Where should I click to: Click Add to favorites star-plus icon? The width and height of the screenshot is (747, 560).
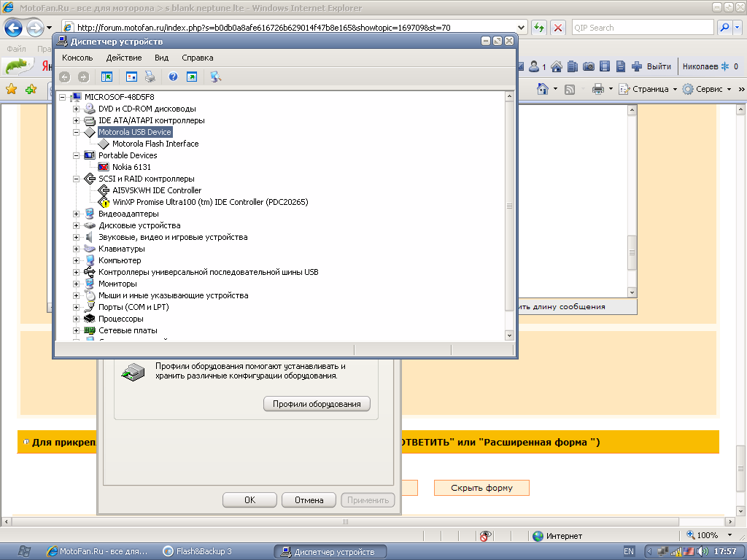31,89
